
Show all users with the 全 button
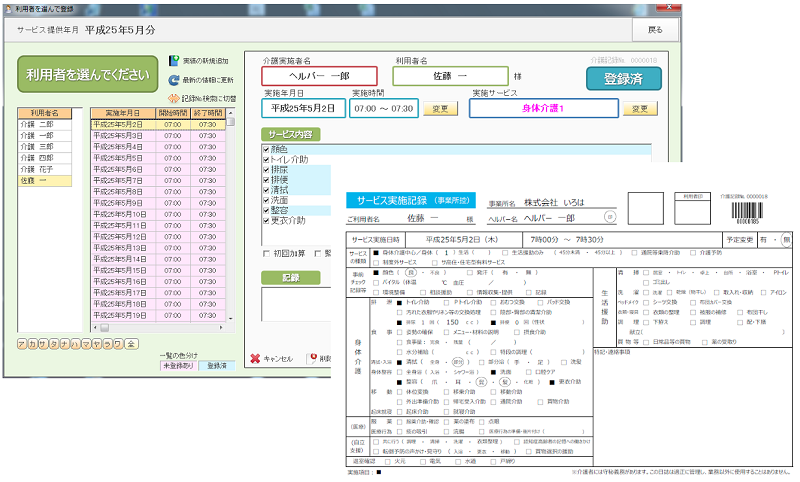[131, 344]
